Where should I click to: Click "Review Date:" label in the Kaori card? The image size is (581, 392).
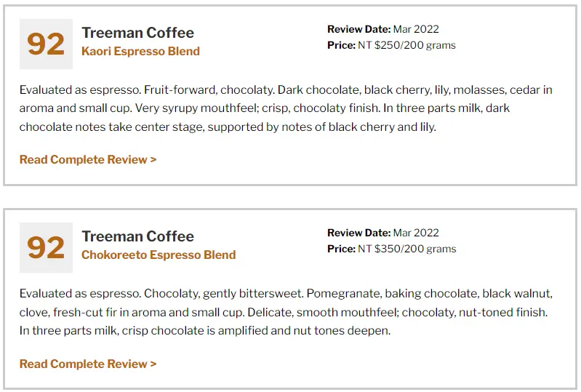point(358,30)
